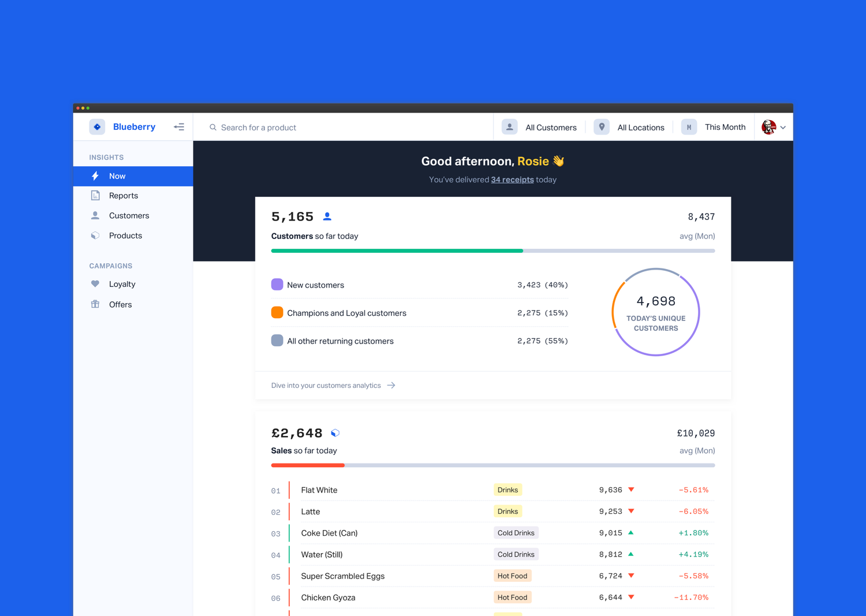Screen dimensions: 866x616
Task: Click the Blueberry brand name
Action: click(134, 127)
